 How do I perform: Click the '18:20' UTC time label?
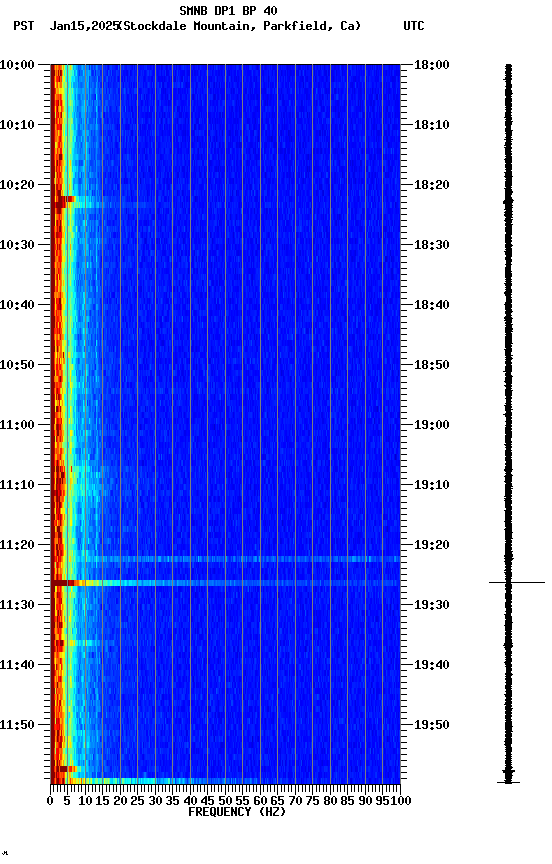coord(432,185)
